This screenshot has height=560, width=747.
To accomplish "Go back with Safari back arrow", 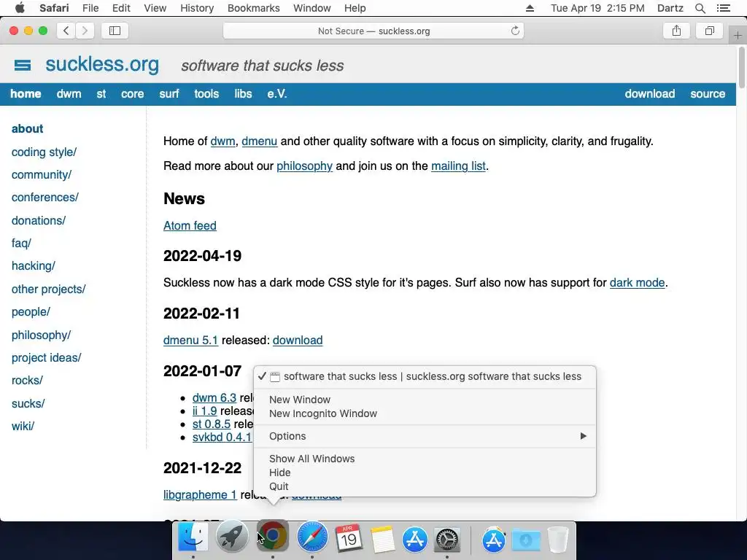I will 66,31.
